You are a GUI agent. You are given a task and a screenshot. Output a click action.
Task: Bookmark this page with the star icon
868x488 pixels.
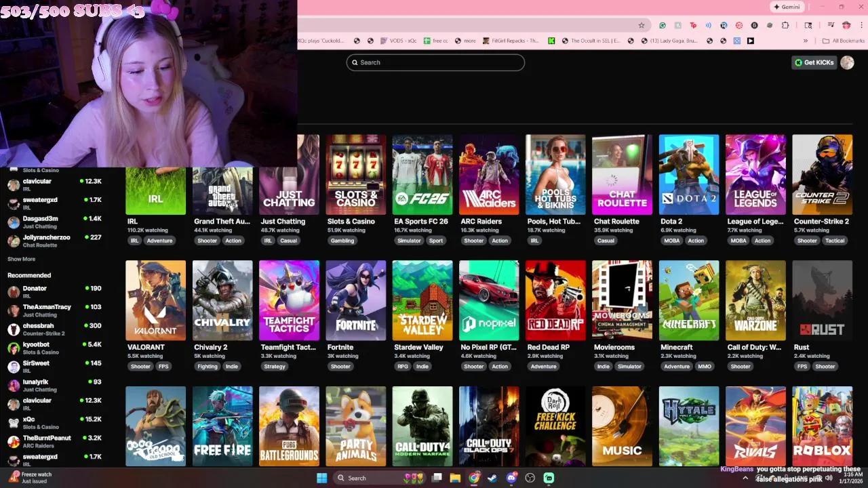[641, 25]
